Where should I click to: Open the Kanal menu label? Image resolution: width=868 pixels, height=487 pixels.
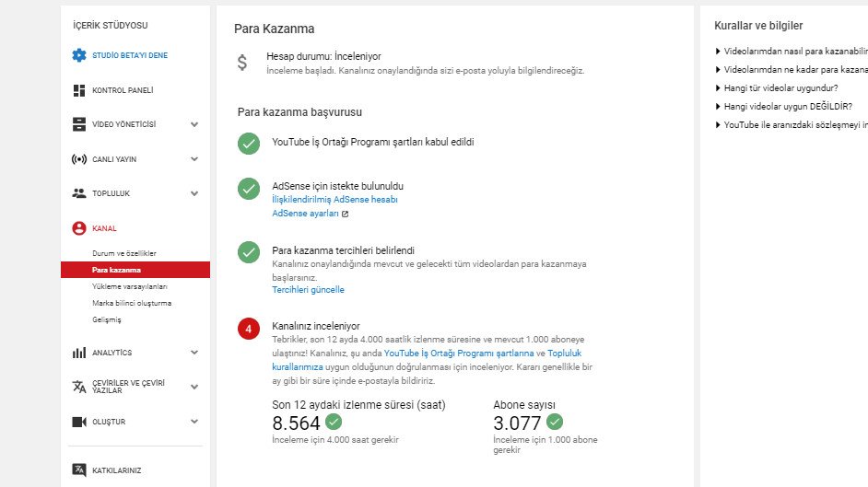(105, 228)
